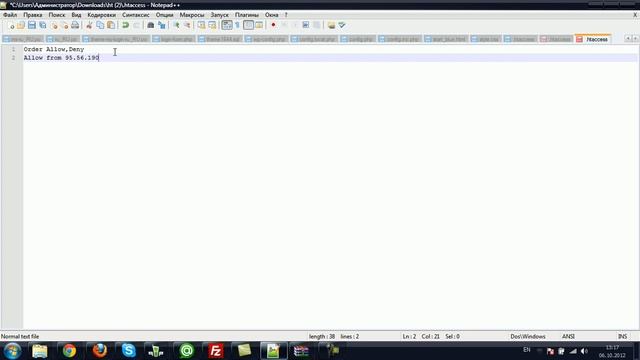The image size is (640, 360).
Task: Toggle Show All Characters pilcrow button
Action: (237, 25)
